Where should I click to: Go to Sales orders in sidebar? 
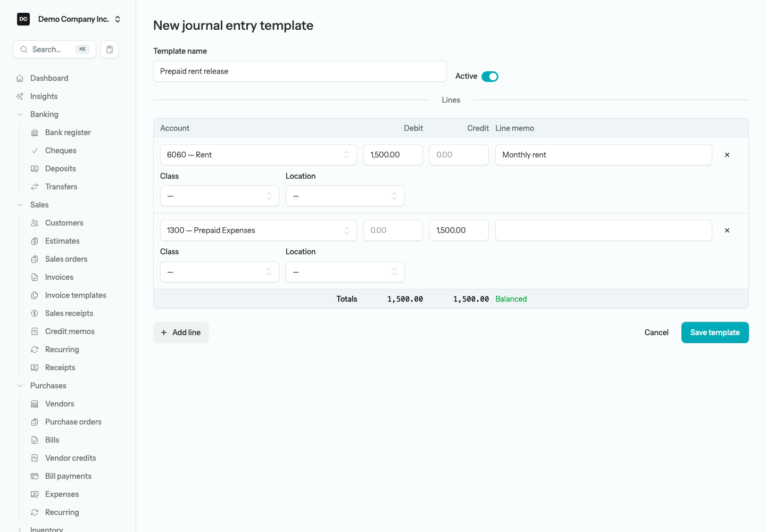[x=66, y=259]
